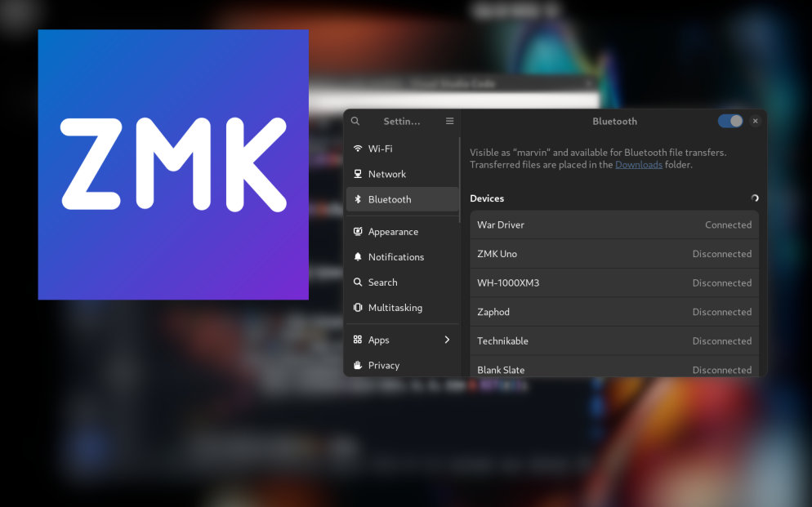Open the Downloads folder link

pyautogui.click(x=638, y=165)
